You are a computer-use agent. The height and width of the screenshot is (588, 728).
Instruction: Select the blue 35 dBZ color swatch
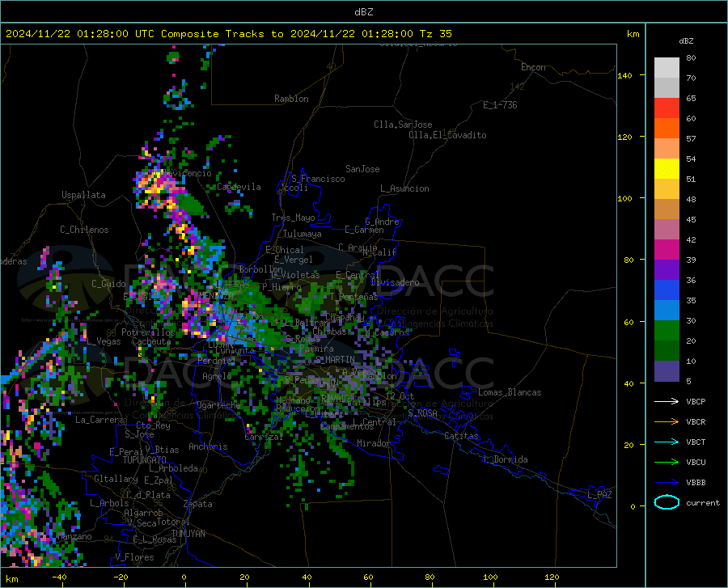coord(667,290)
